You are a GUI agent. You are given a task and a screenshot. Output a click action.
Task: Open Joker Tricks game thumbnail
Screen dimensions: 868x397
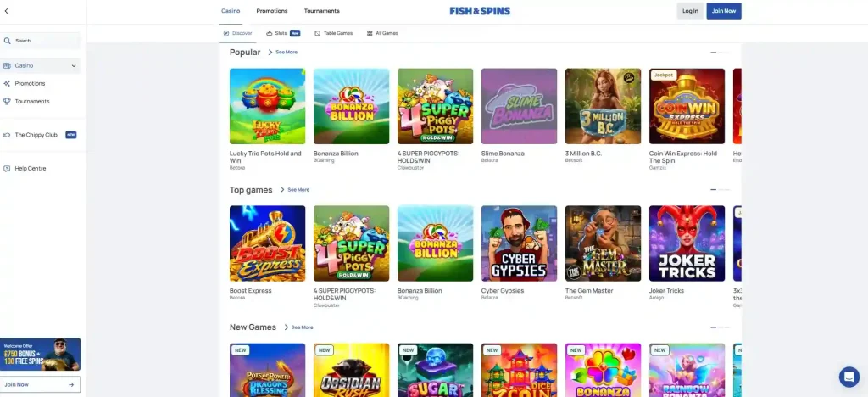pos(687,243)
